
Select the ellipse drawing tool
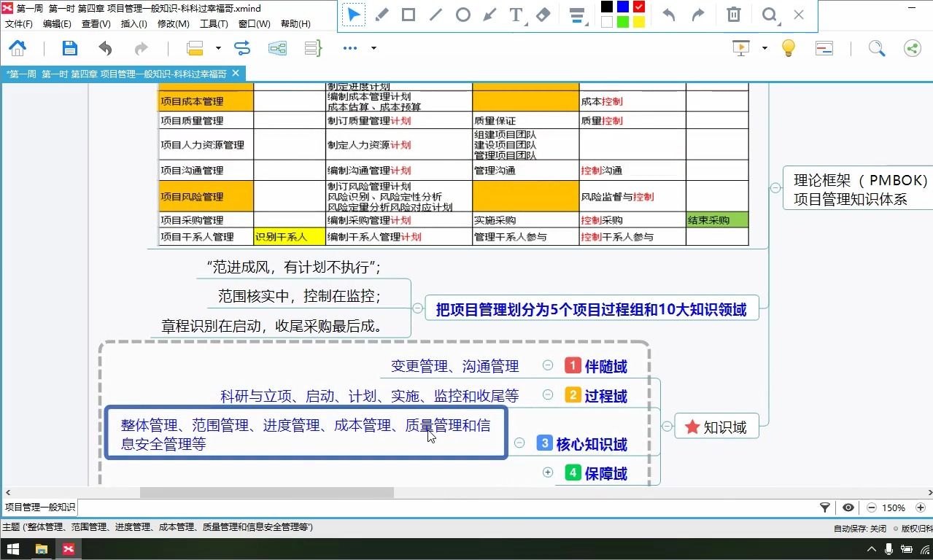pyautogui.click(x=462, y=14)
